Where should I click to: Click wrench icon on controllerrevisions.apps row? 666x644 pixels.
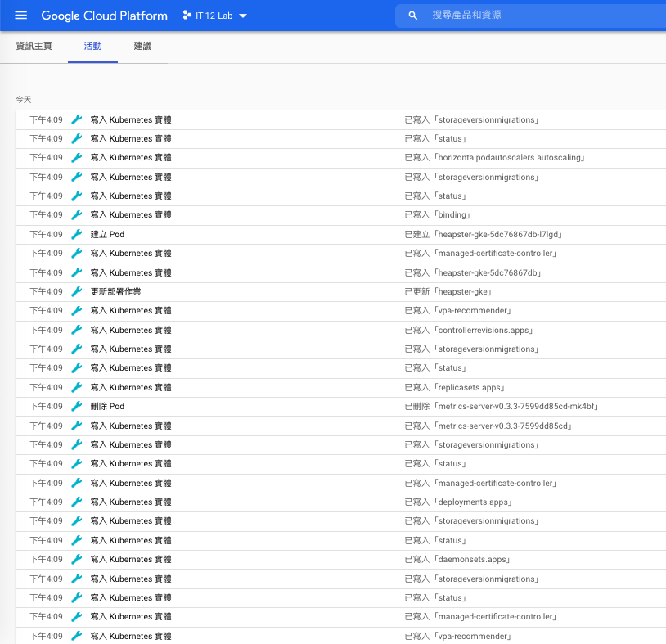click(x=77, y=330)
